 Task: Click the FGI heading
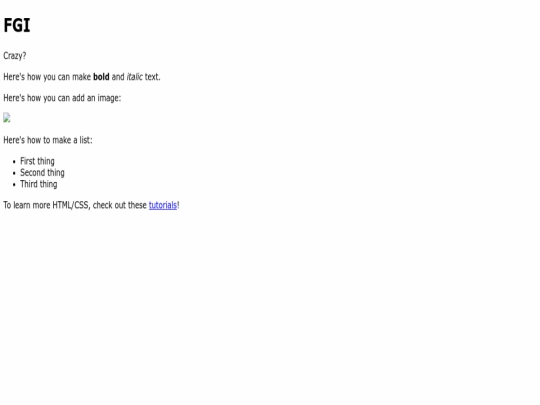[17, 25]
